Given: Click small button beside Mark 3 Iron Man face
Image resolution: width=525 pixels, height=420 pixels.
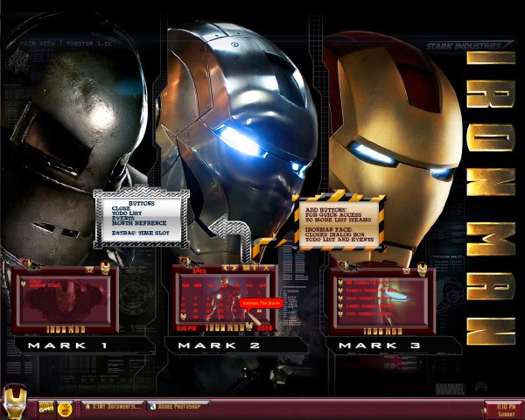Looking at the screenshot, I should pyautogui.click(x=407, y=271).
